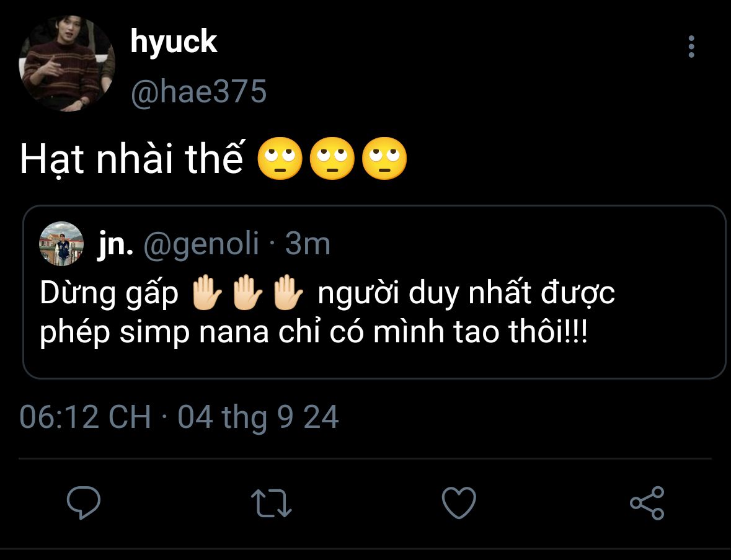Select the date "04 thg 9 24"
The height and width of the screenshot is (560, 731).
[x=258, y=417]
